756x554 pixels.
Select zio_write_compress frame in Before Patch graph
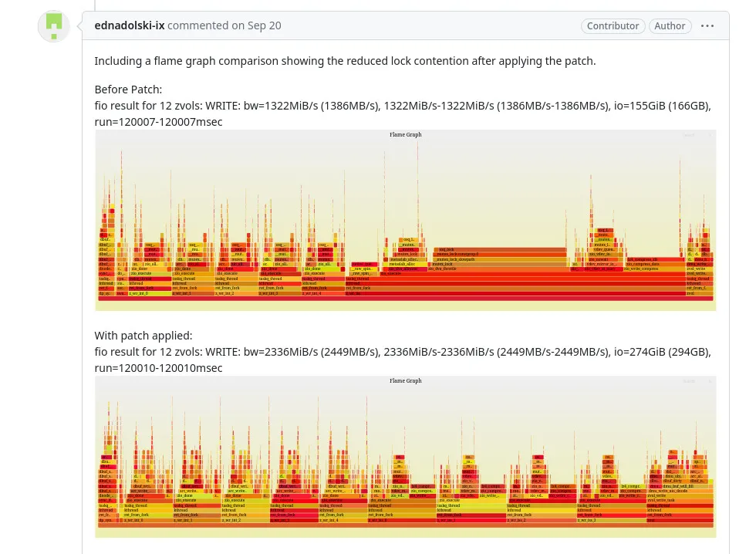coord(655,269)
